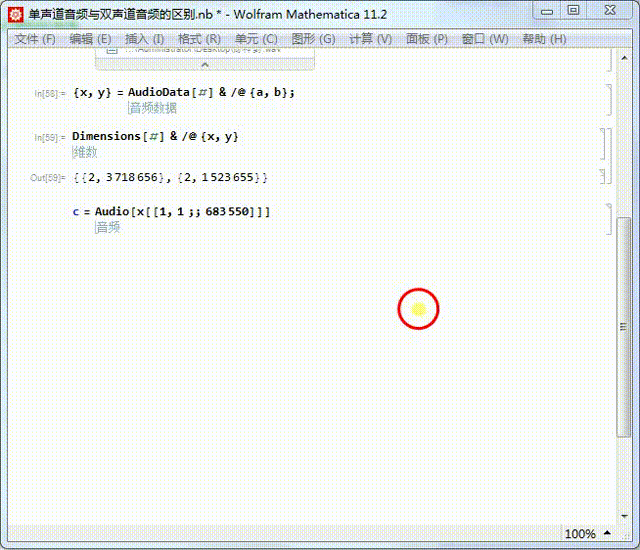
Task: Click the Out[59]= cell label
Action: [48, 178]
